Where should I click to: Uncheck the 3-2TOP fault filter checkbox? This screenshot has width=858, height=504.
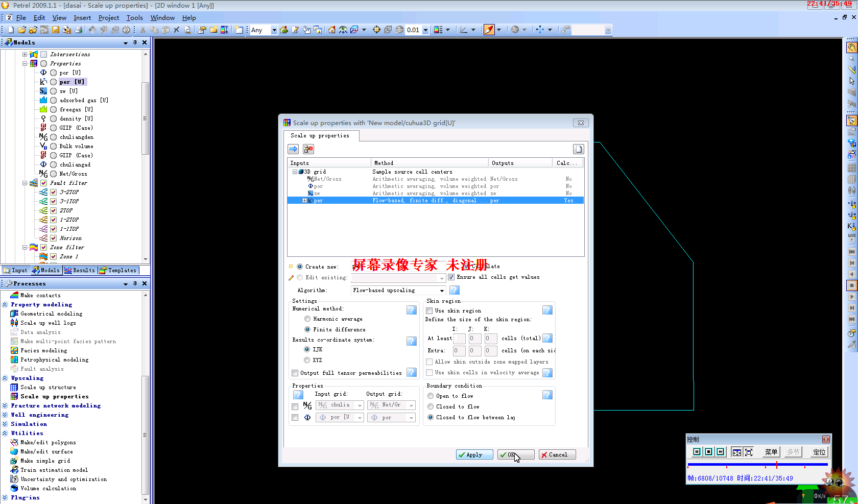(53, 192)
